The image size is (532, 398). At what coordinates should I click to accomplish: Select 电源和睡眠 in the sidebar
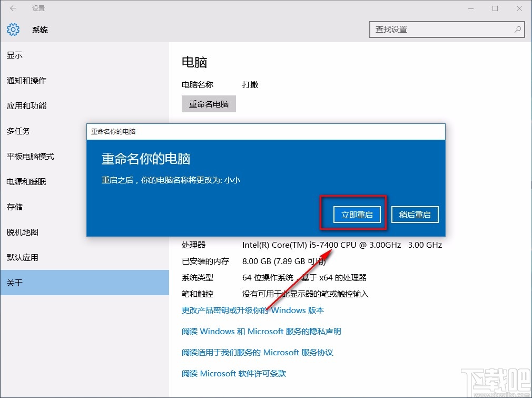click(26, 181)
